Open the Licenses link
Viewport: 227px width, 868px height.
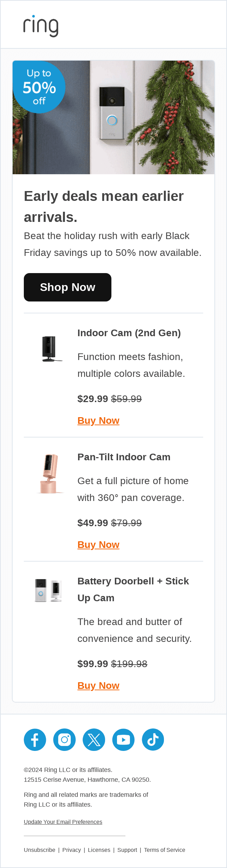(99, 849)
